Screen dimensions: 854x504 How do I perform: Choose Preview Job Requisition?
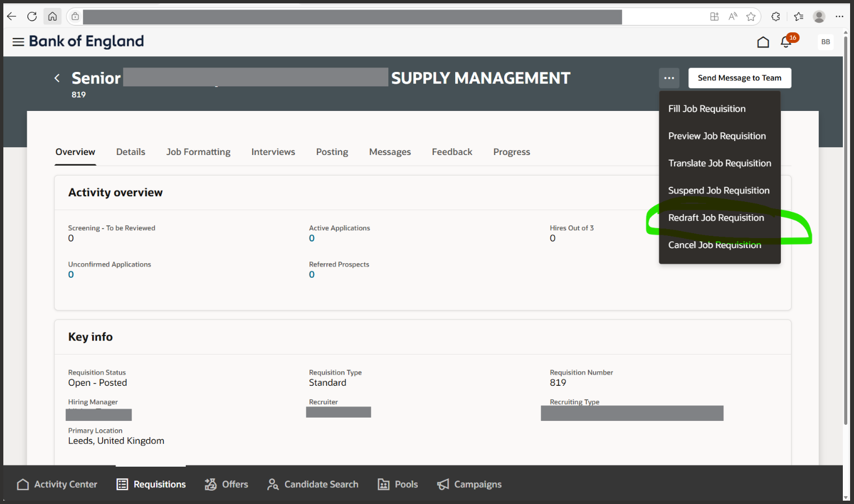click(x=720, y=136)
